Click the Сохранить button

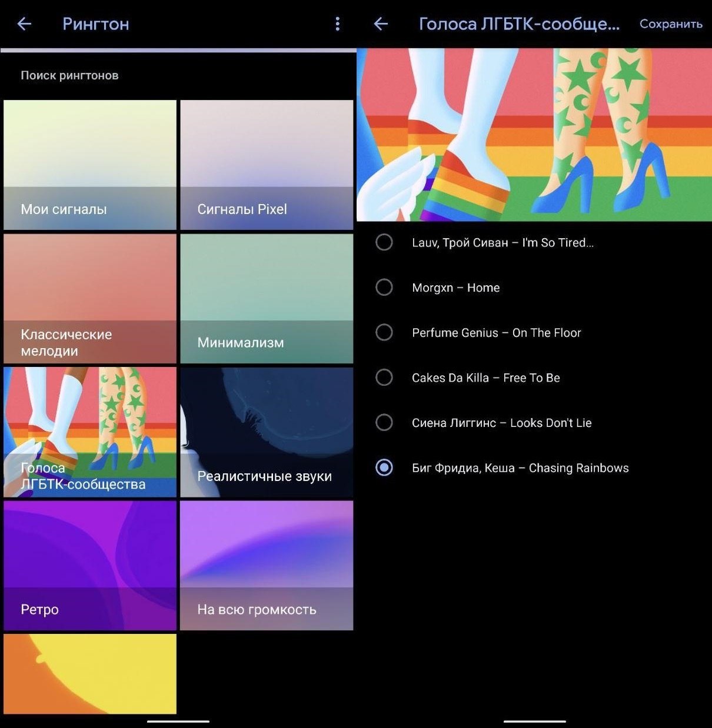(x=671, y=24)
